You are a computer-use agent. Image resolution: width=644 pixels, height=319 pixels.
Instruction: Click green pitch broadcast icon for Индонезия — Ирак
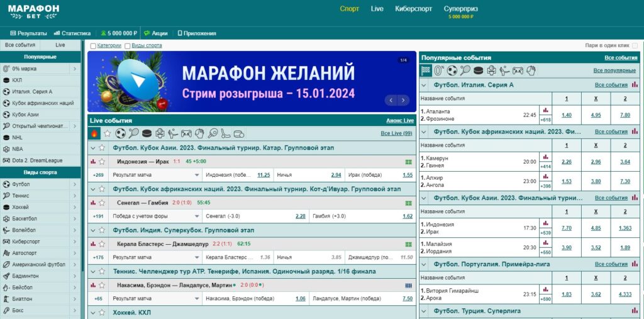[408, 162]
